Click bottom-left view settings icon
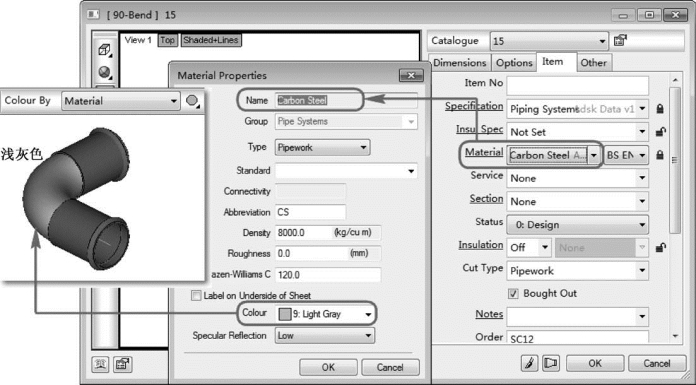 (x=101, y=365)
